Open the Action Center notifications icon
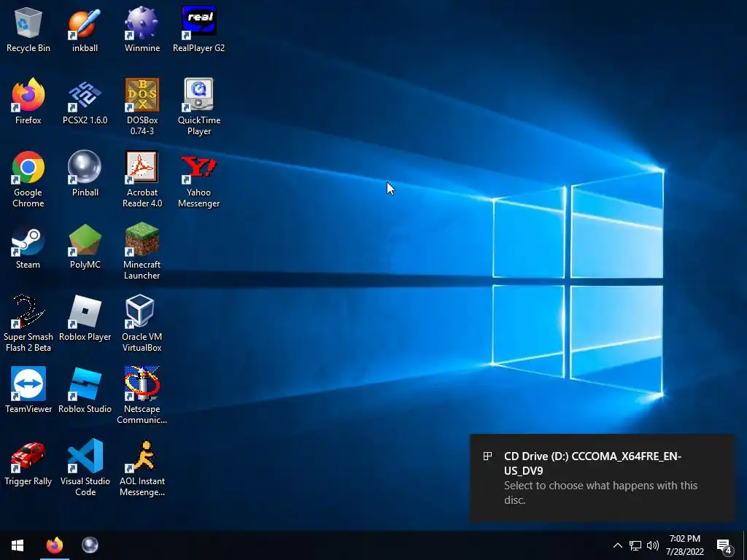The width and height of the screenshot is (747, 560). pos(724,545)
